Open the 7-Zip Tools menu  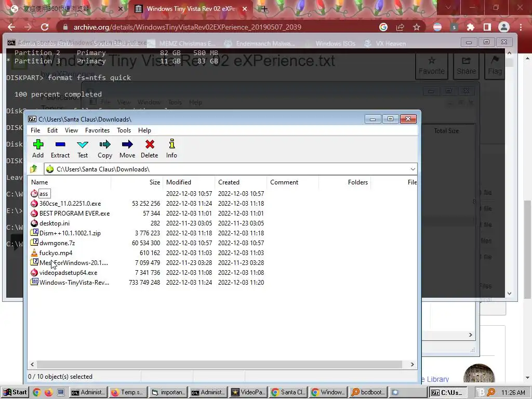(124, 130)
